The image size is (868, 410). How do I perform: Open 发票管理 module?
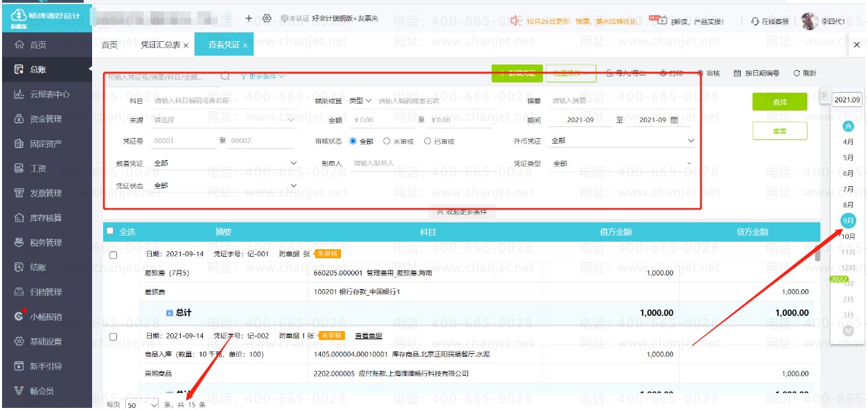[45, 193]
